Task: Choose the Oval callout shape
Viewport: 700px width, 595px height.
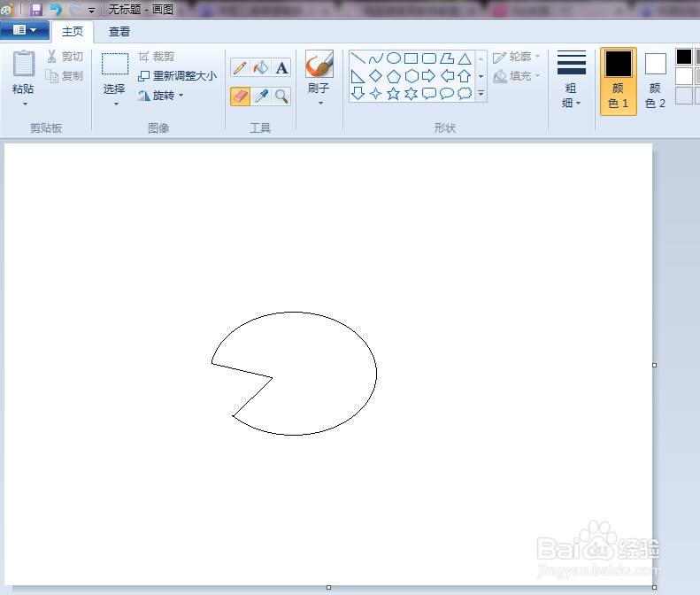Action: (x=447, y=93)
